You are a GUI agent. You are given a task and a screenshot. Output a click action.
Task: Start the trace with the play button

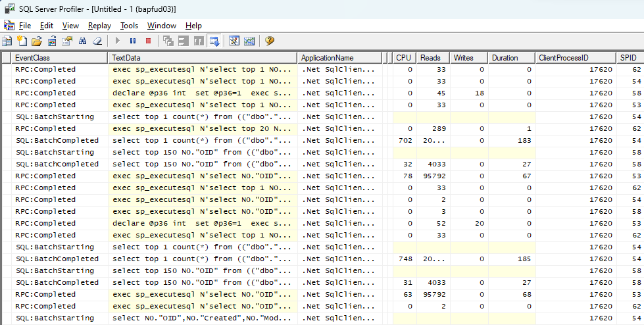(118, 41)
